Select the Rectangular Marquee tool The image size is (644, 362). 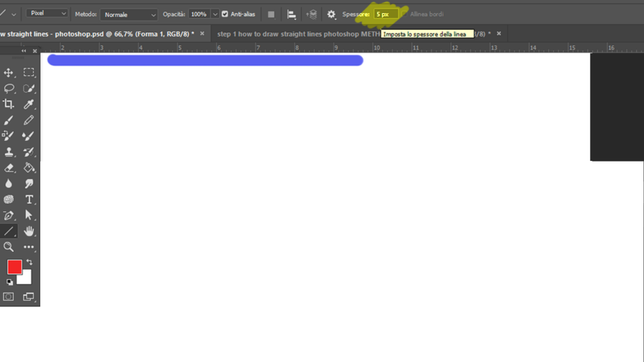29,73
